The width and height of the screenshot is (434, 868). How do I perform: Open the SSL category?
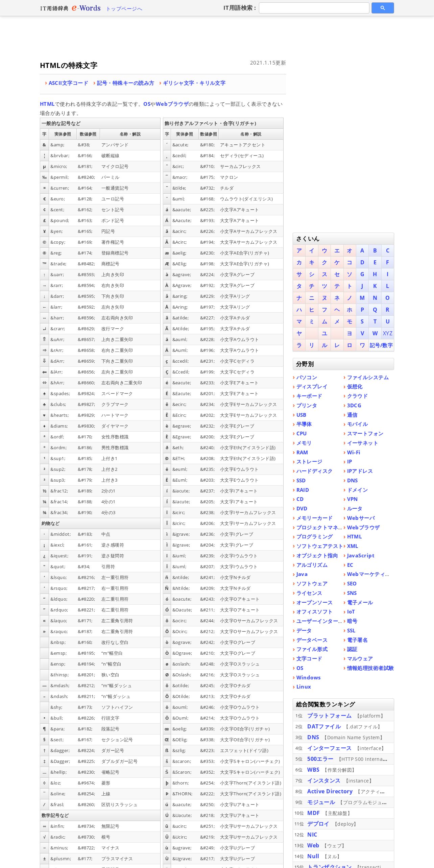point(351,631)
